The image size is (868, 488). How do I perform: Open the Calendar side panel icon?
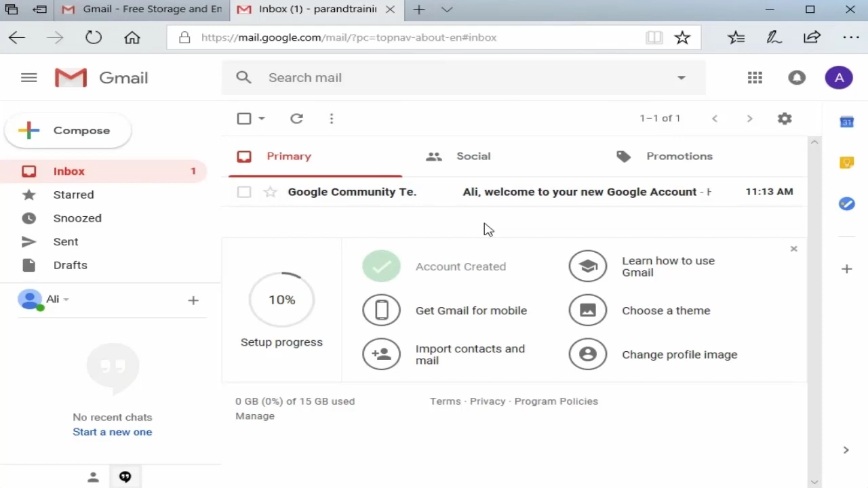tap(846, 122)
